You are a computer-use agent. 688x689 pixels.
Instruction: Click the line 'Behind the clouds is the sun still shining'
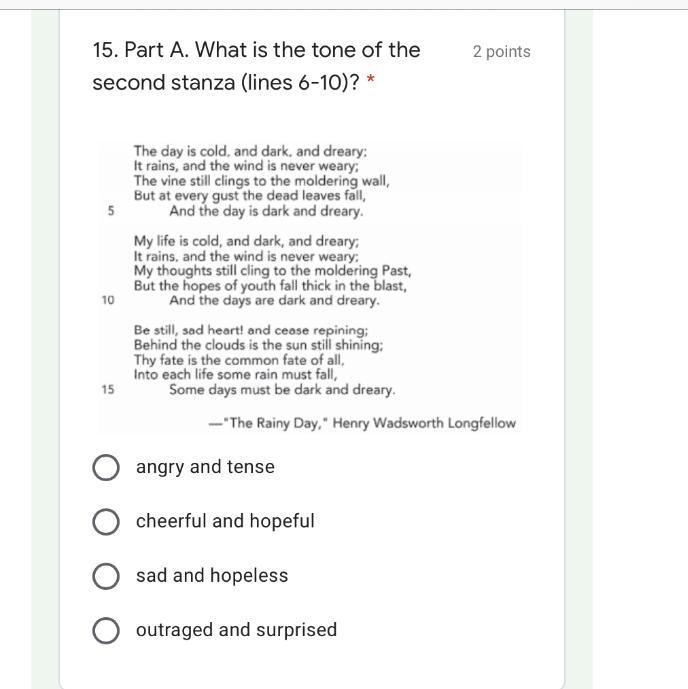258,345
